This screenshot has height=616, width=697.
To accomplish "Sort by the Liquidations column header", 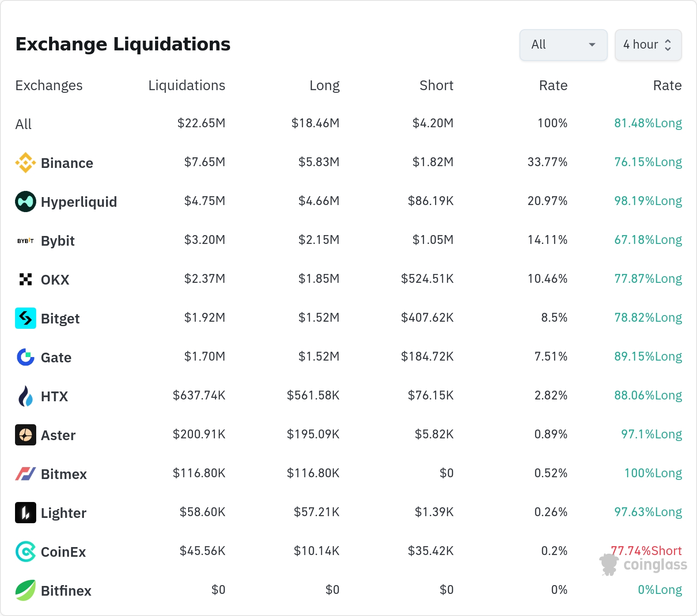I will coord(186,85).
